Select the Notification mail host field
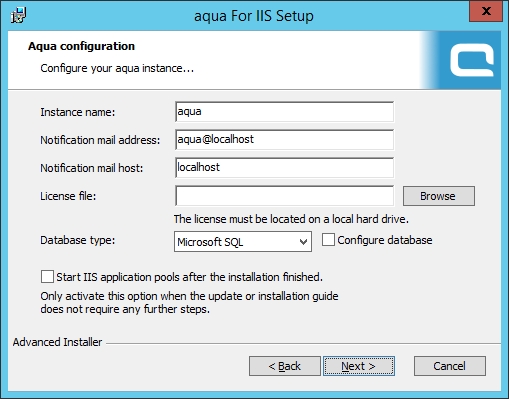The image size is (509, 399). pyautogui.click(x=284, y=168)
